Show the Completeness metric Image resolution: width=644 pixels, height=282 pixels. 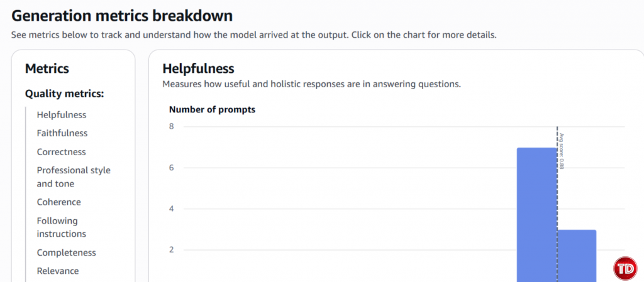(66, 252)
